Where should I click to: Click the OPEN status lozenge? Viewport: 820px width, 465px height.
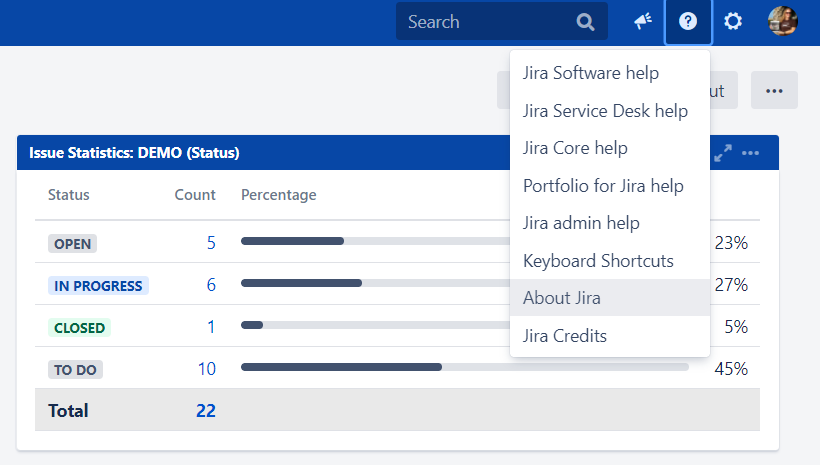(x=72, y=244)
